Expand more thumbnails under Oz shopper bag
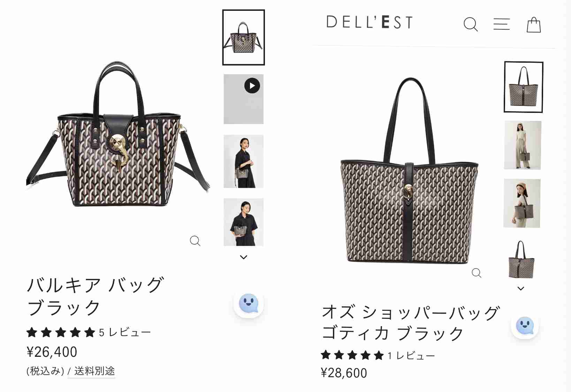Viewport: 571px width, 392px height. 521,289
